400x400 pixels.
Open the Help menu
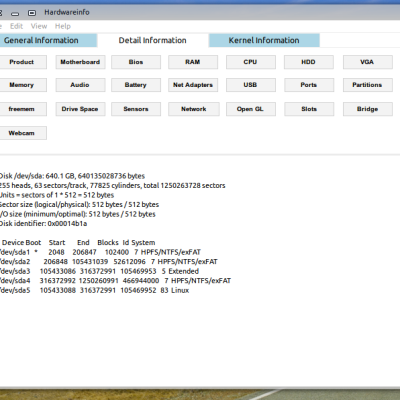[63, 26]
